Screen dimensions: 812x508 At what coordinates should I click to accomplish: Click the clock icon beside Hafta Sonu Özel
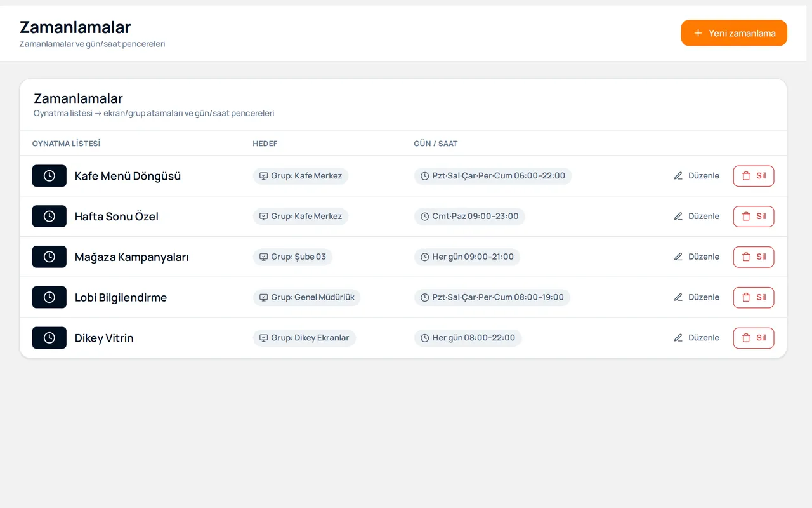point(49,217)
